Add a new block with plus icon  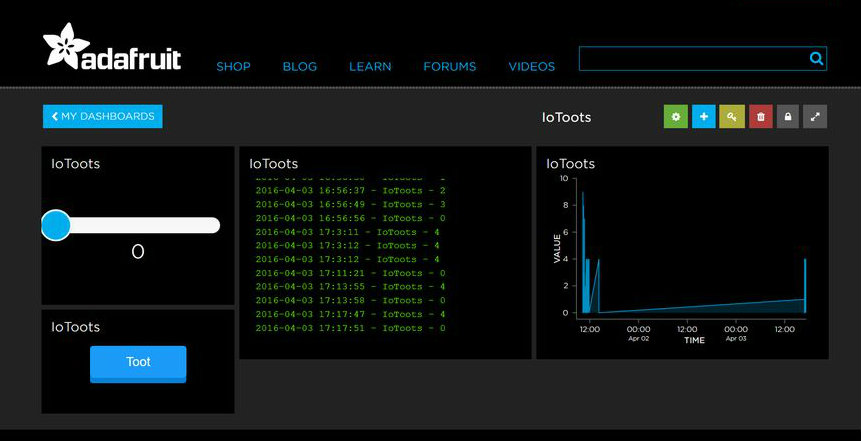[x=703, y=116]
